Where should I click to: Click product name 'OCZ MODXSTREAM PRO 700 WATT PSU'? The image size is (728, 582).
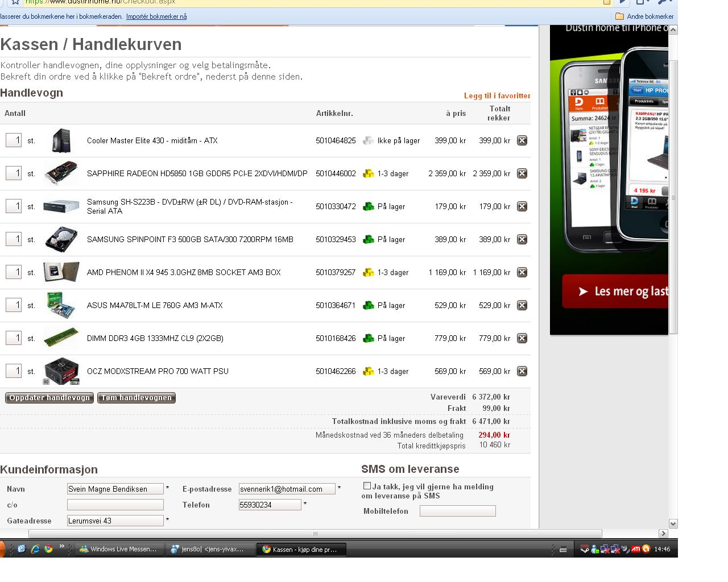pos(158,371)
